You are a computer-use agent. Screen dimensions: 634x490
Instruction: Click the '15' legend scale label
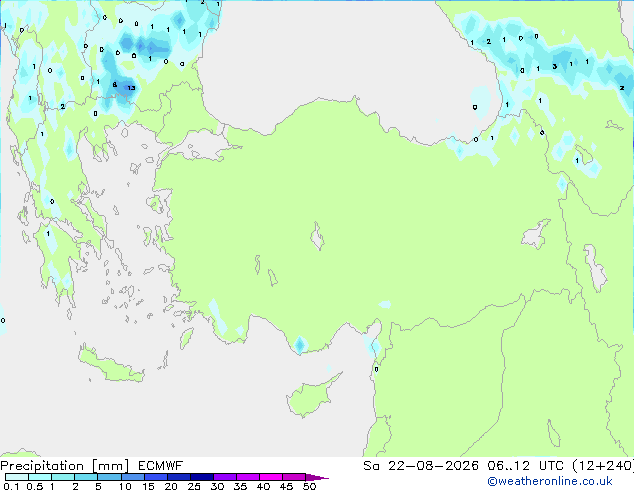click(148, 486)
